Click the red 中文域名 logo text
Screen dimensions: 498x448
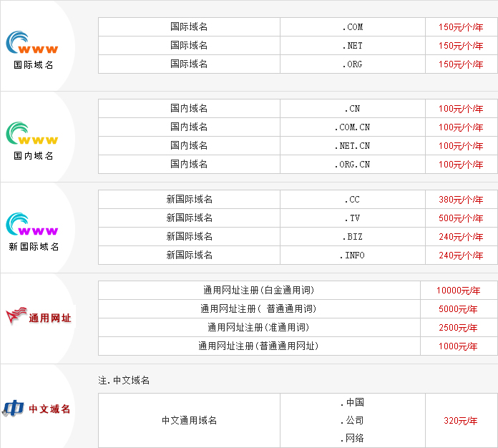tap(49, 409)
